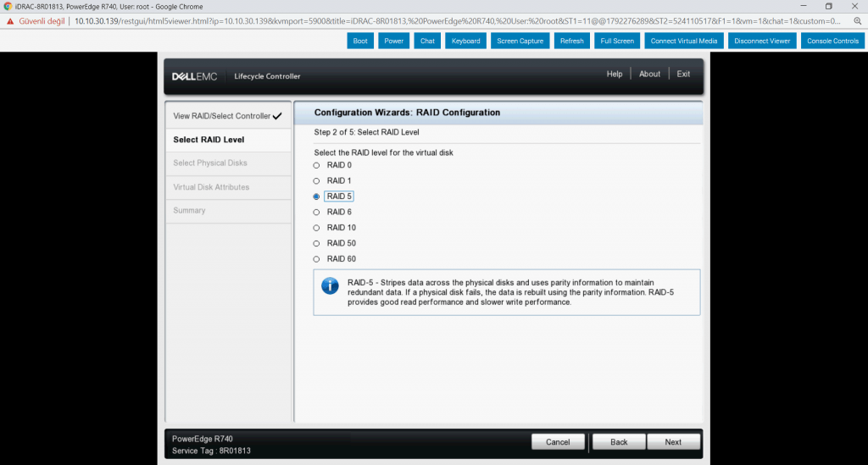Click Disconnect Viewer button
868x465 pixels.
[x=762, y=41]
